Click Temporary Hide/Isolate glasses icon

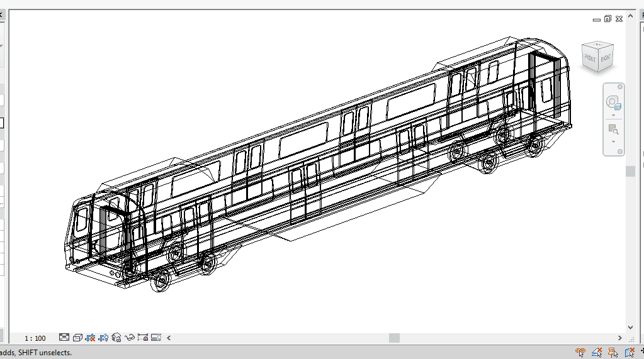pyautogui.click(x=130, y=338)
